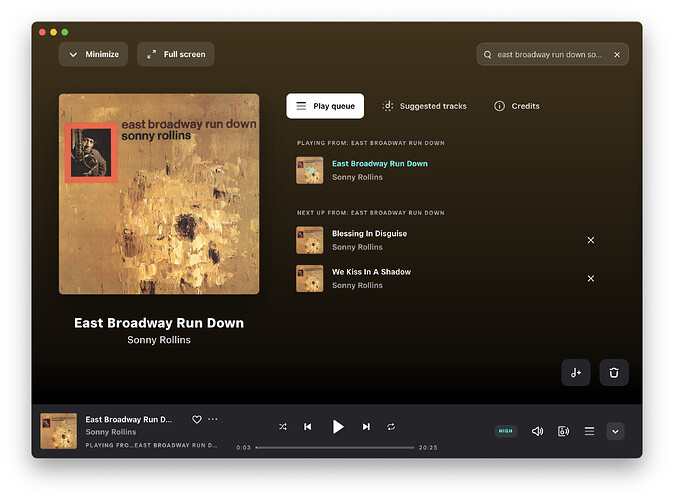Click the search magnifier icon
674x499 pixels.
[x=487, y=55]
